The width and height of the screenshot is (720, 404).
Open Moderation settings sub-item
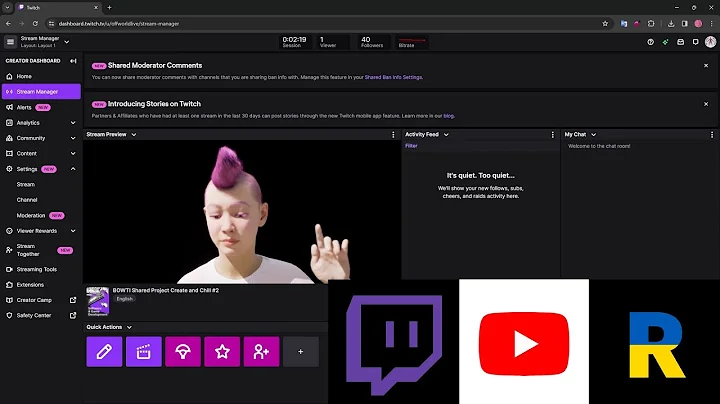(x=31, y=215)
